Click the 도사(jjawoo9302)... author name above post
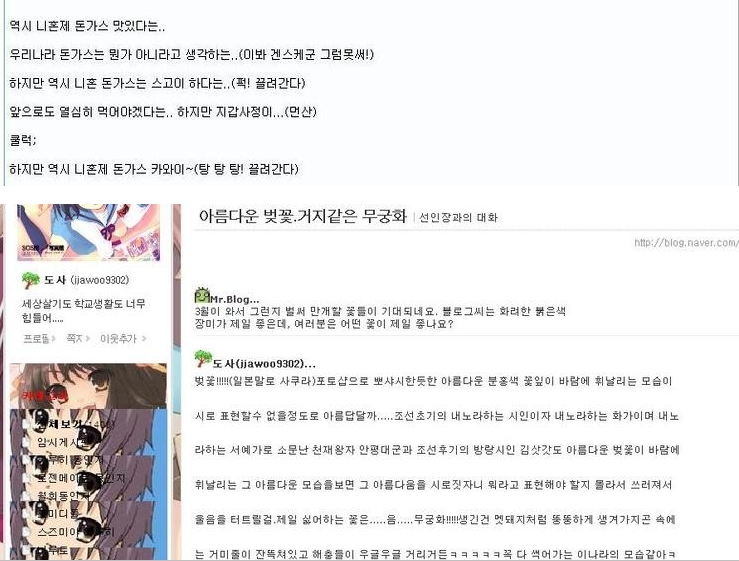 264,363
